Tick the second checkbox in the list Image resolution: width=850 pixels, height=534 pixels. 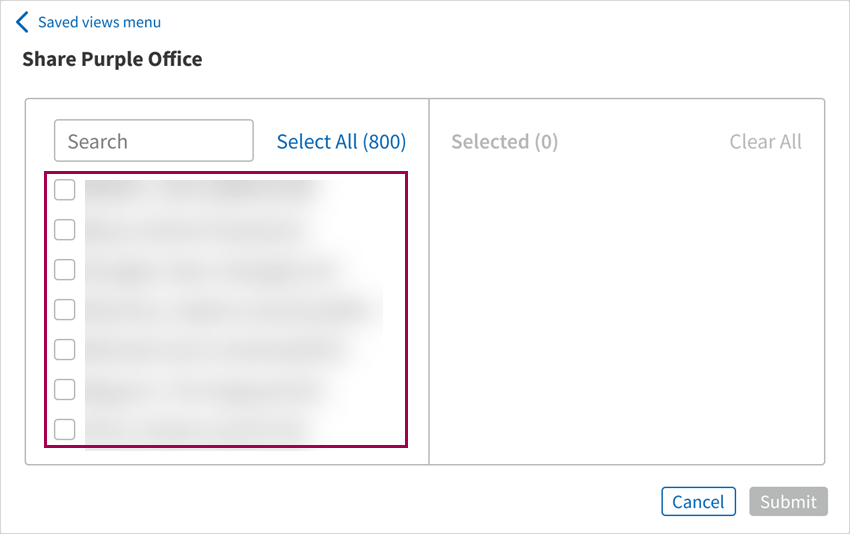65,230
